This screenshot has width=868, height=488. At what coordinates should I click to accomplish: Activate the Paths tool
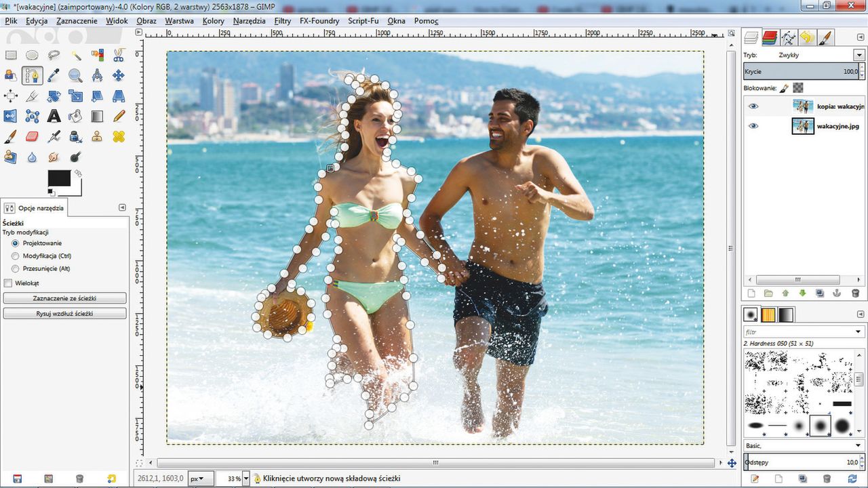tap(32, 75)
